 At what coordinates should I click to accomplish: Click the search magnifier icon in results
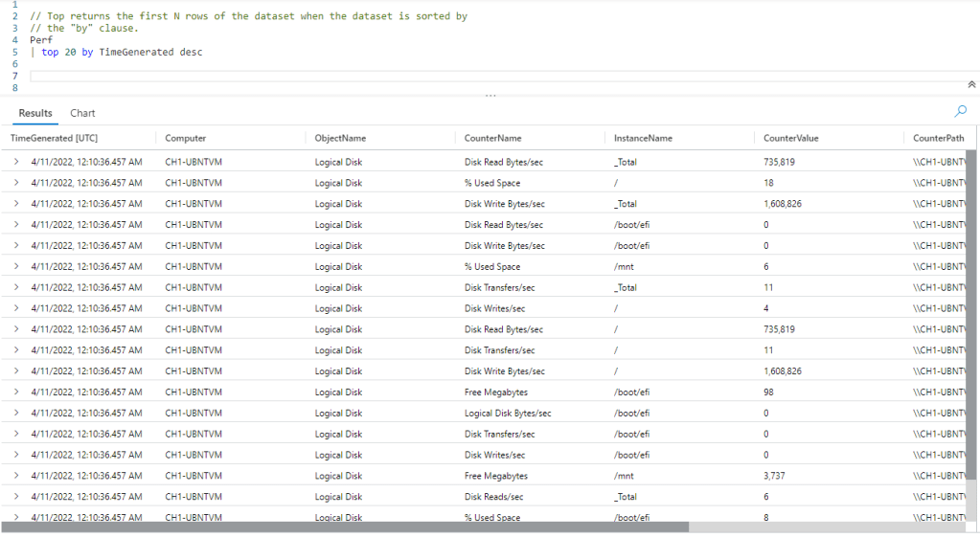[x=961, y=111]
